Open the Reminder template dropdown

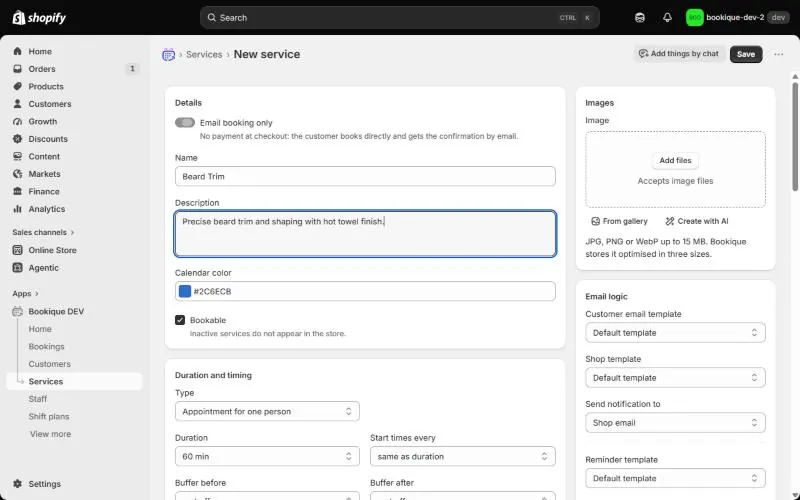click(675, 478)
